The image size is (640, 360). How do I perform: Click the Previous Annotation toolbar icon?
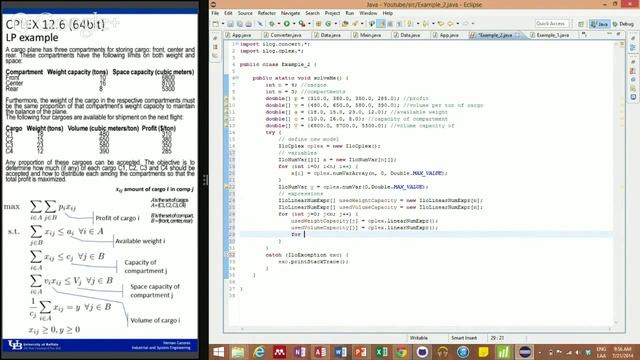(x=425, y=24)
